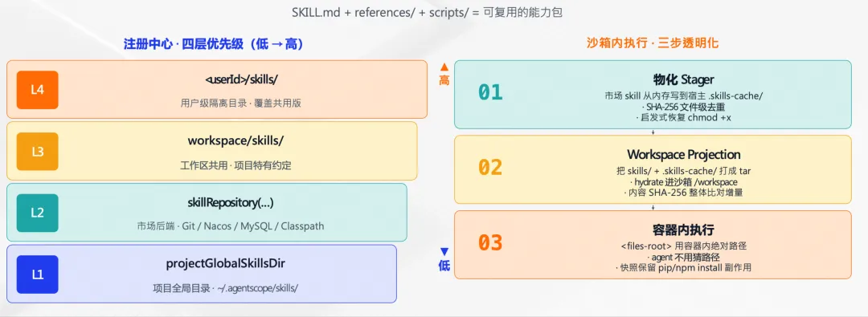
Task: Click the teal L2 badge
Action: coord(37,213)
